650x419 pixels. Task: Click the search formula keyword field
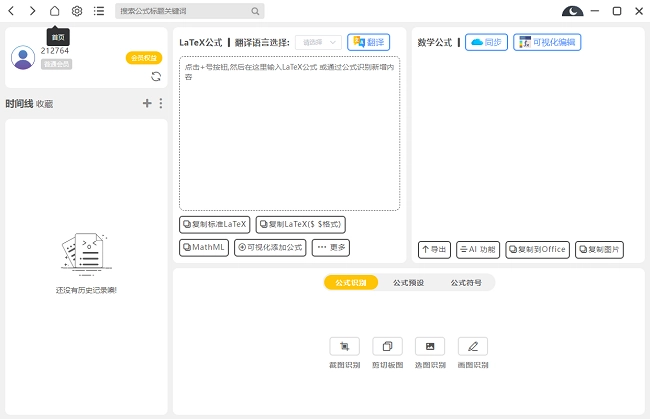click(x=189, y=11)
